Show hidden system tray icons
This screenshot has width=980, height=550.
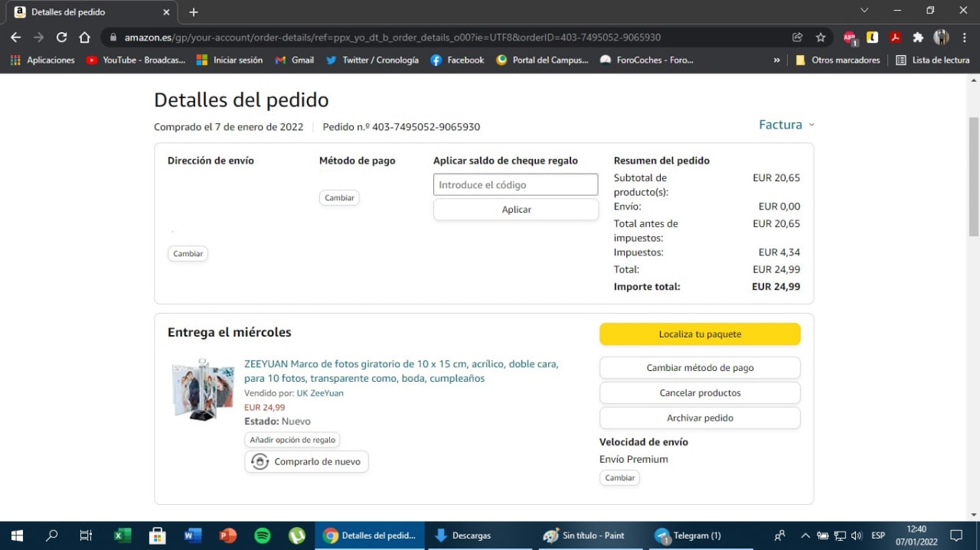[x=805, y=535]
